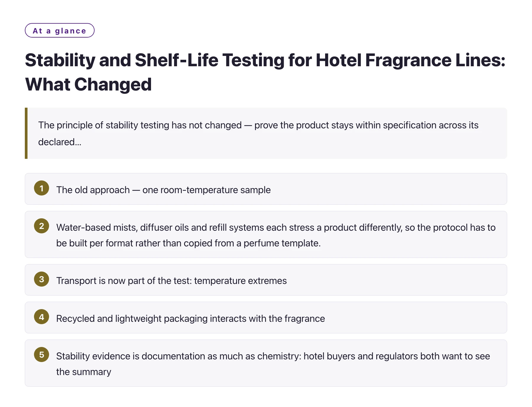532x407 pixels.
Task: Click "the summary" text in item five
Action: tap(84, 372)
